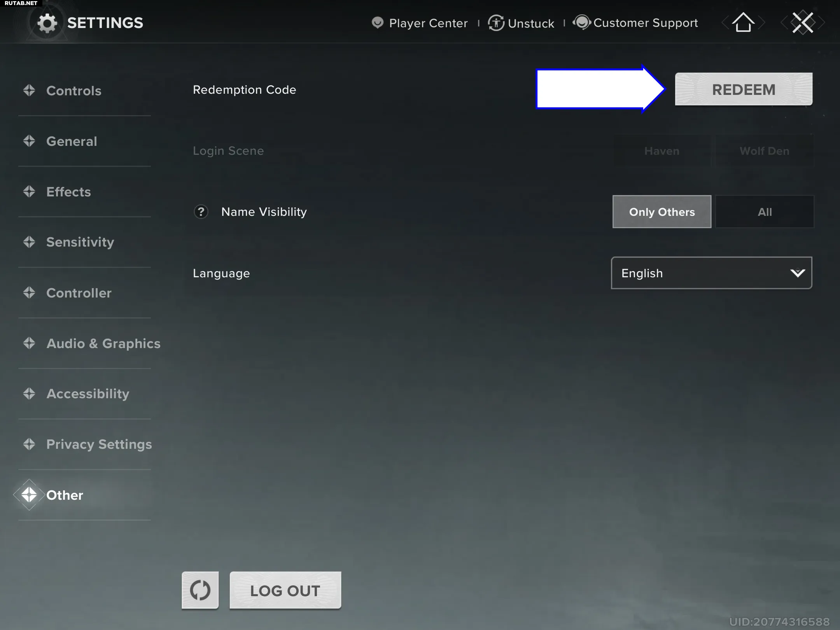The height and width of the screenshot is (630, 840).
Task: Choose Haven login scene
Action: pos(661,151)
